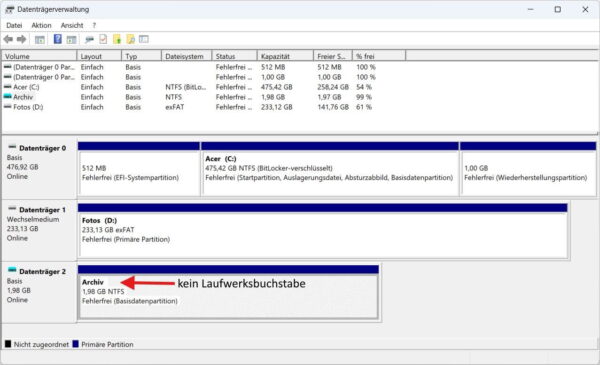Click the 233,12 GB capacity cell
This screenshot has height=365, width=600.
tap(277, 107)
